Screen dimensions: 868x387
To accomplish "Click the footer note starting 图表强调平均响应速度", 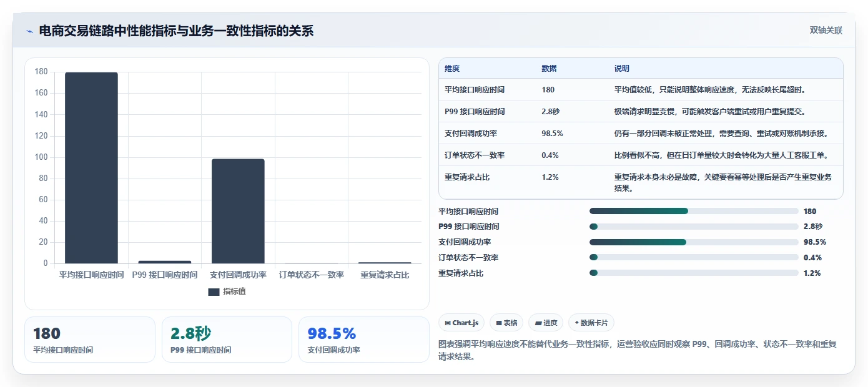I will coord(638,350).
